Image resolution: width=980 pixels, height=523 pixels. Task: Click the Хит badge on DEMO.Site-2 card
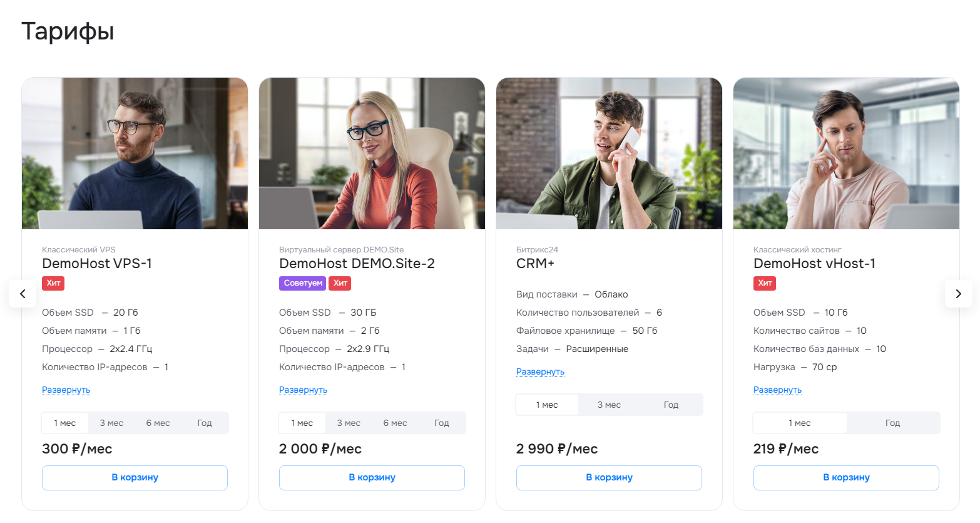pyautogui.click(x=340, y=283)
